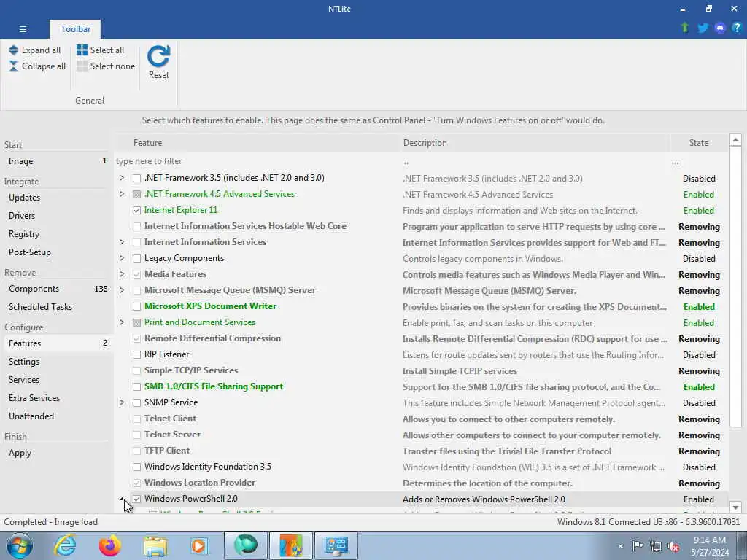747x560 pixels.
Task: Open the Unattended sidebar page
Action: click(56, 416)
